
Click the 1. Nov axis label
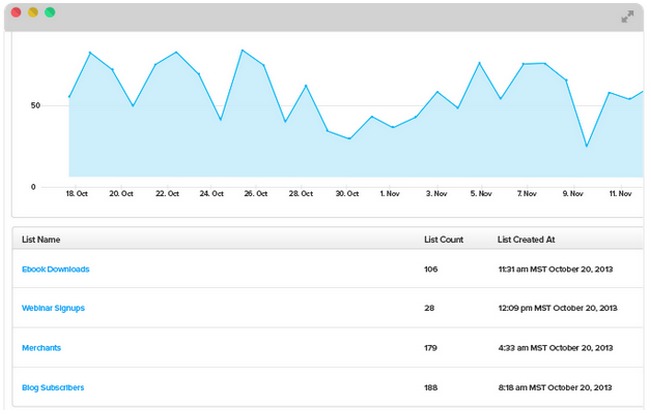click(x=390, y=194)
